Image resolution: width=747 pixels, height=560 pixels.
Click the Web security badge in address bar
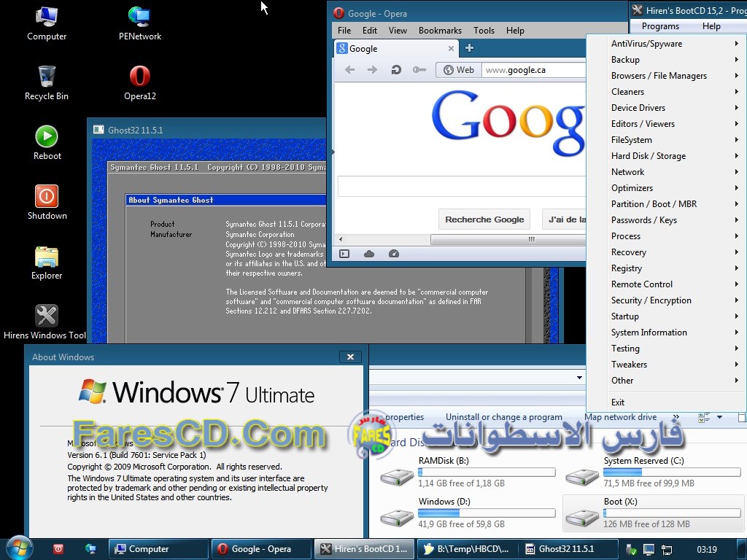(x=458, y=70)
